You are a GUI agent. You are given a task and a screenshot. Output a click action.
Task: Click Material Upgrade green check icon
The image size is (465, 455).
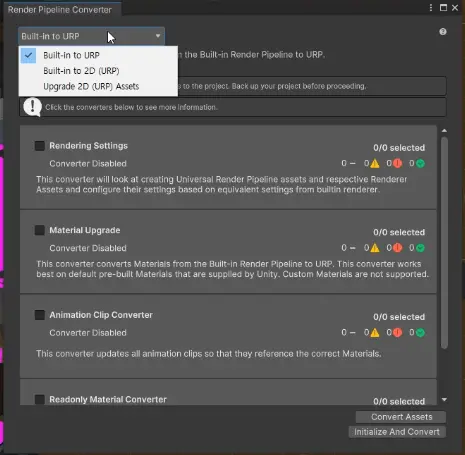click(x=420, y=248)
